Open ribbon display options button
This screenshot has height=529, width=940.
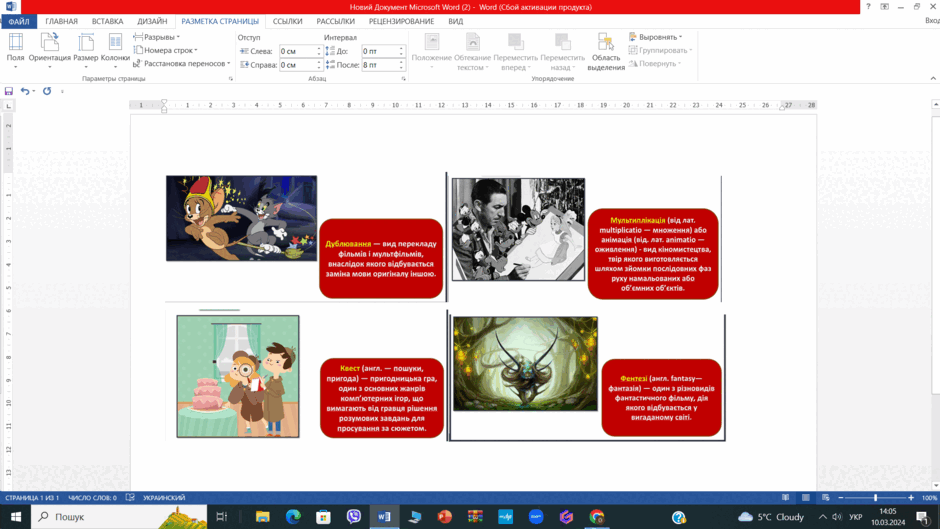click(x=884, y=7)
